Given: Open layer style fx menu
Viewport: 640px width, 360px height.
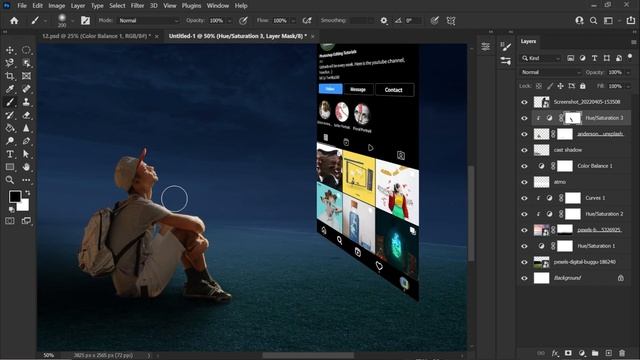Looking at the screenshot, I should [x=555, y=353].
